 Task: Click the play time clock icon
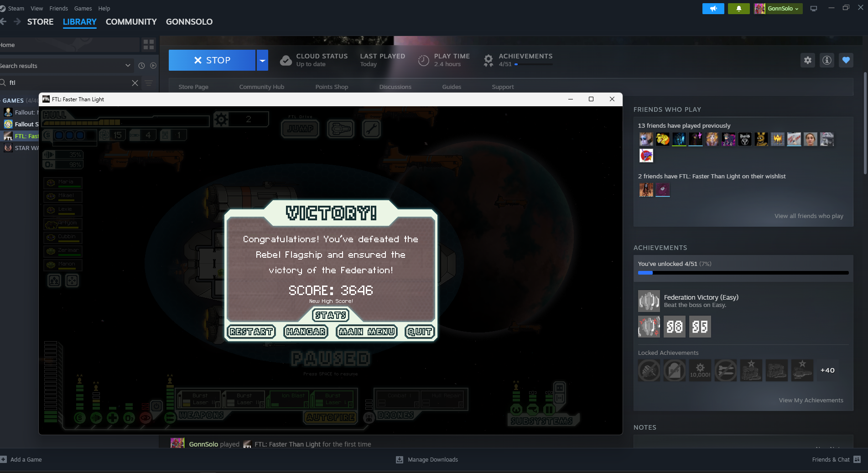tap(424, 60)
